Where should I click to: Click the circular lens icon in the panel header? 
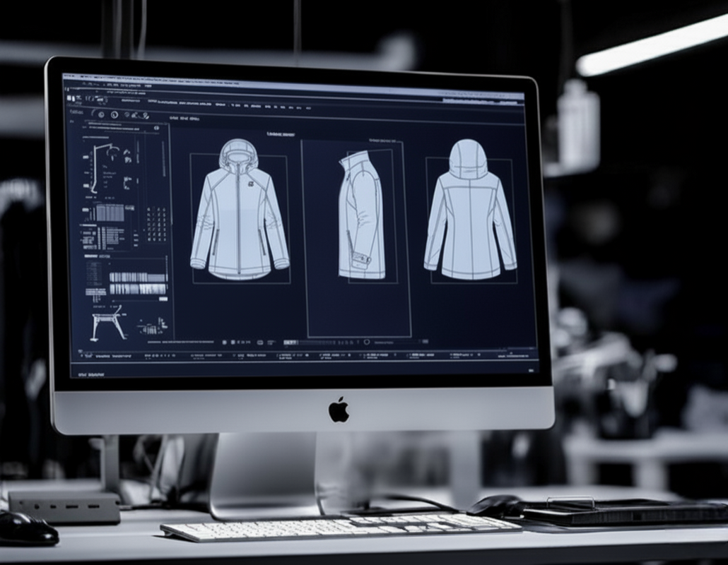click(x=157, y=127)
